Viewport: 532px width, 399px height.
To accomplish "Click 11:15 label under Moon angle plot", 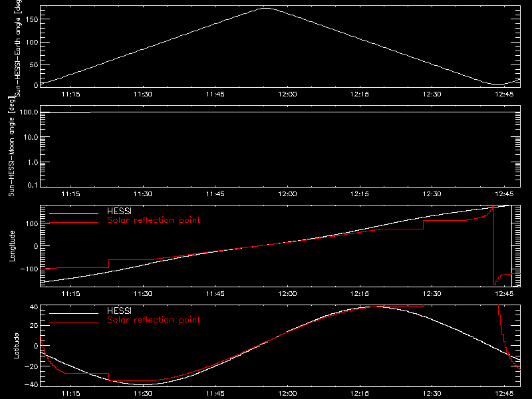I will click(x=70, y=194).
